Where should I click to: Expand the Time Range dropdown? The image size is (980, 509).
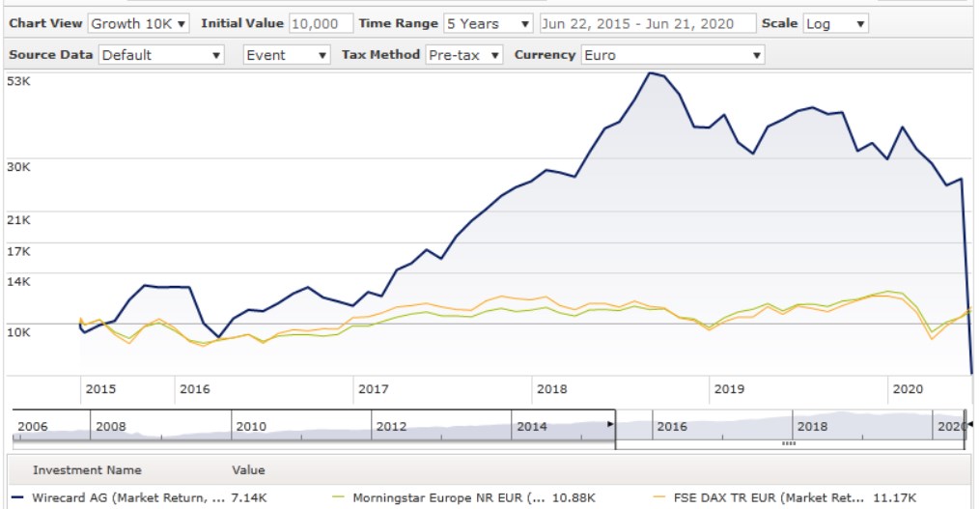pyautogui.click(x=488, y=23)
